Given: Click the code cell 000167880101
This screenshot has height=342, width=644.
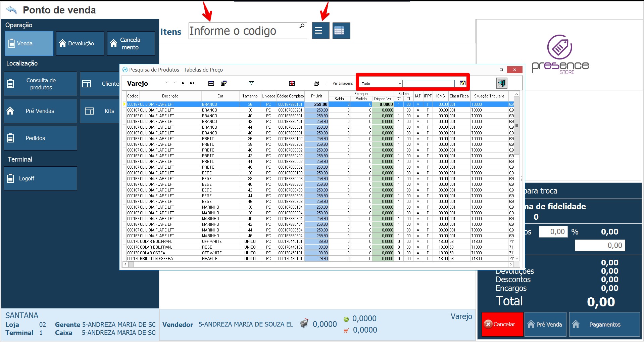Looking at the screenshot, I should pyautogui.click(x=290, y=104).
